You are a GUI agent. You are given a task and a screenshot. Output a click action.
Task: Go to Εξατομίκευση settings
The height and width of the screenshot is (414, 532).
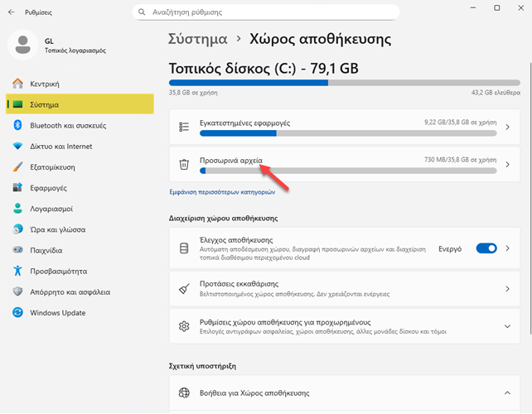click(80, 167)
